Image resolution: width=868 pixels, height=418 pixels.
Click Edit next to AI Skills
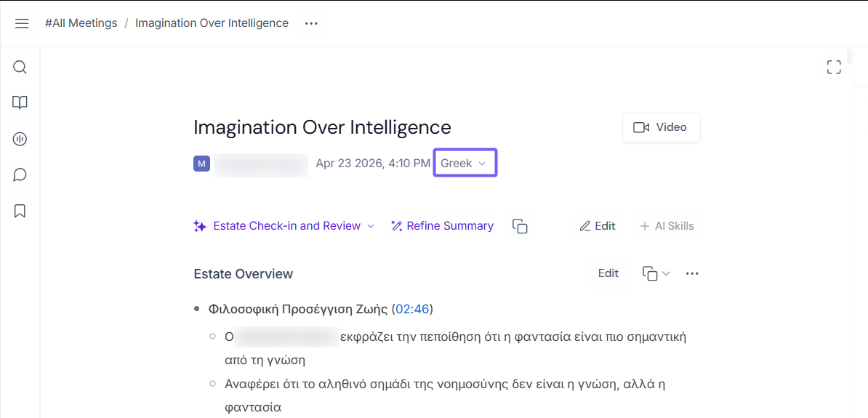(598, 226)
